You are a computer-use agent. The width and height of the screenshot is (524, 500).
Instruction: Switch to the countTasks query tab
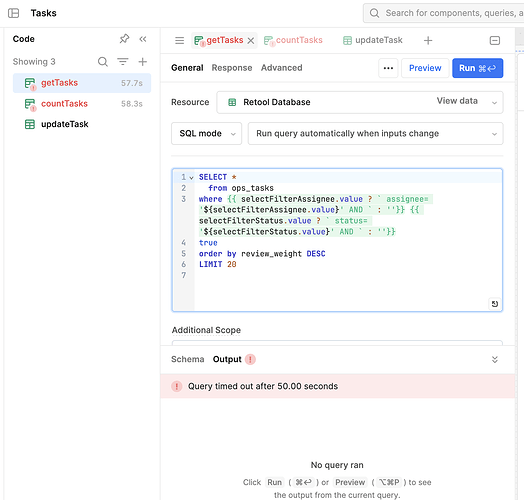pos(293,40)
